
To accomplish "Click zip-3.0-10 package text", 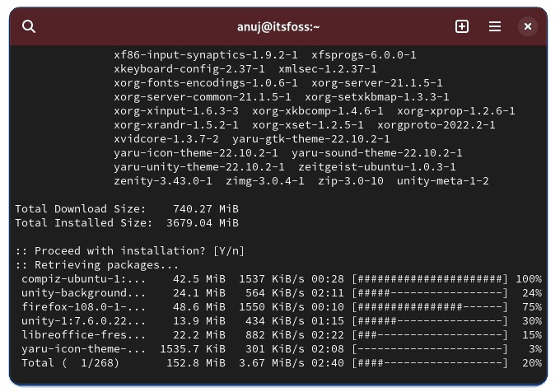I will coord(351,180).
